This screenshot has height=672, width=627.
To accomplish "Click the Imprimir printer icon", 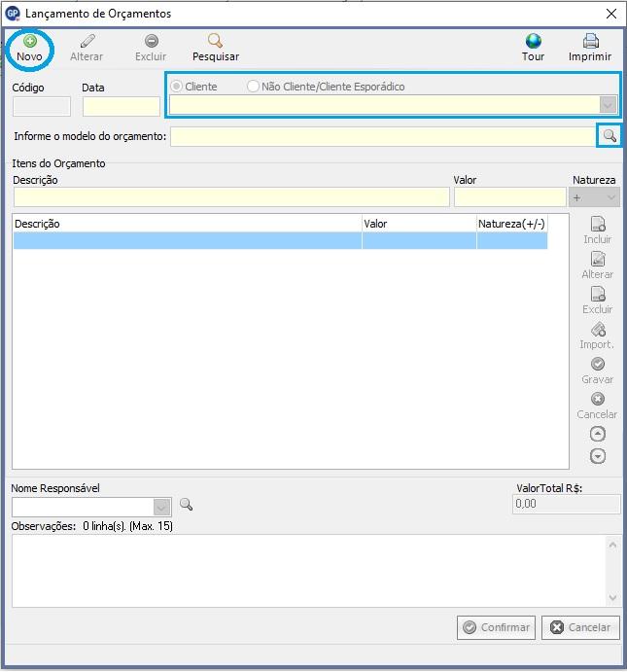I will pos(591,41).
